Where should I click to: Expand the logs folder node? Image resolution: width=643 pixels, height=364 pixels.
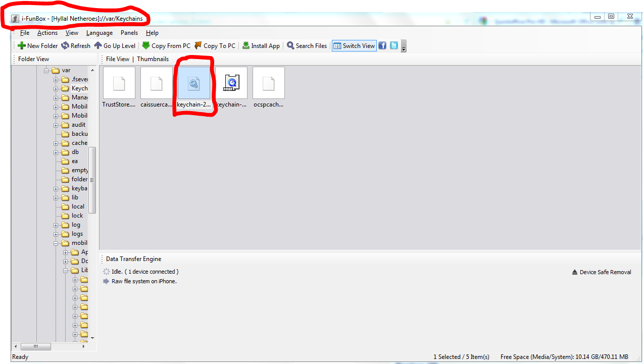pyautogui.click(x=56, y=234)
